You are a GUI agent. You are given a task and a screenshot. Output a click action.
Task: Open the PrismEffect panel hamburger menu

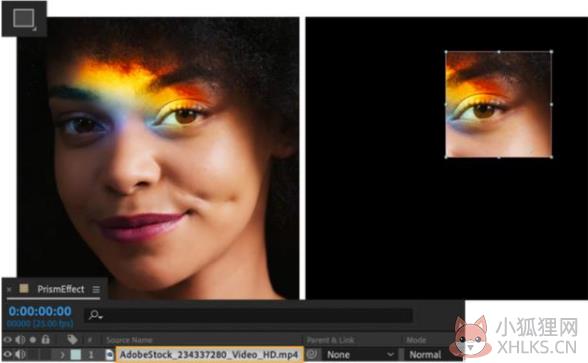[x=96, y=290]
